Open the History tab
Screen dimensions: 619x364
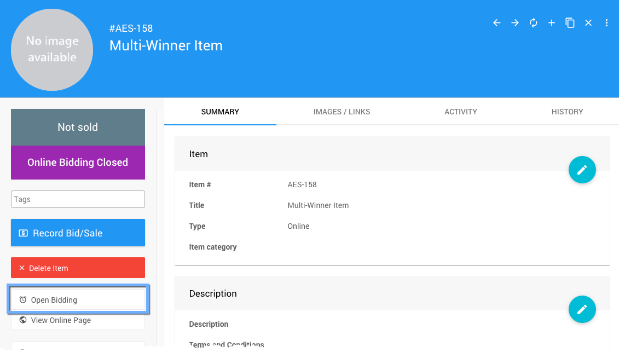tap(567, 112)
